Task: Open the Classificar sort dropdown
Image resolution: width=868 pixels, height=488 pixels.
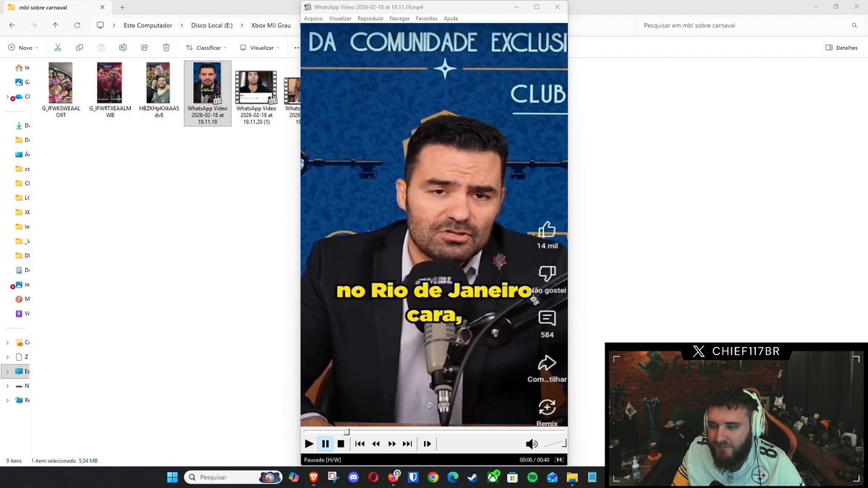Action: pos(206,48)
